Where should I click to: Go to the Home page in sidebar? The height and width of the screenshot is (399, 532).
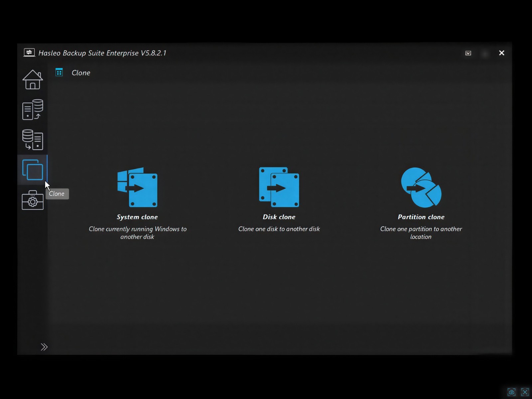pos(33,79)
